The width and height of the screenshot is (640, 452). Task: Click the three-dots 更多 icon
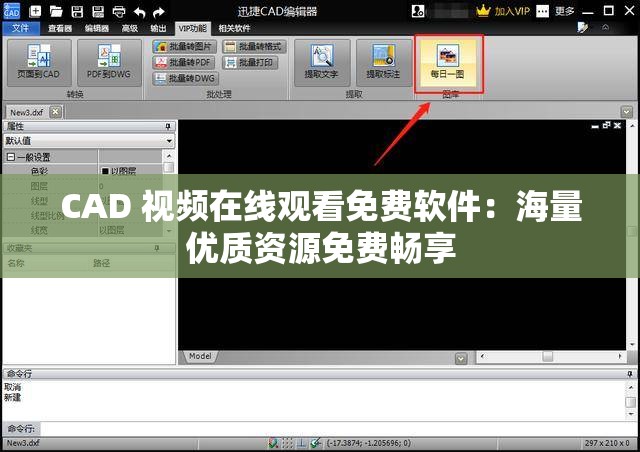[x=542, y=11]
